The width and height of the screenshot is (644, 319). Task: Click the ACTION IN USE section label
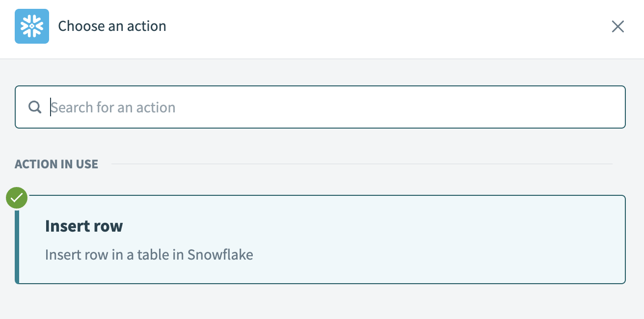point(56,164)
